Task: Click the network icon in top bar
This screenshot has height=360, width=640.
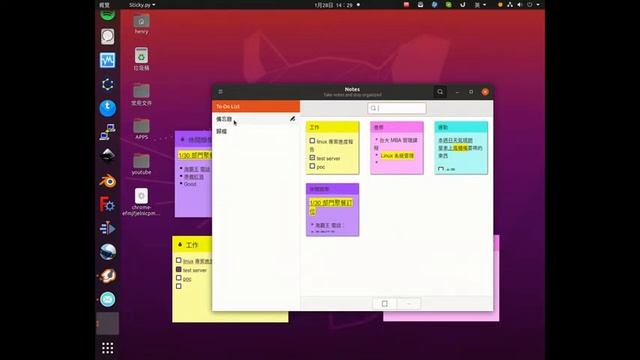Action: [x=510, y=5]
